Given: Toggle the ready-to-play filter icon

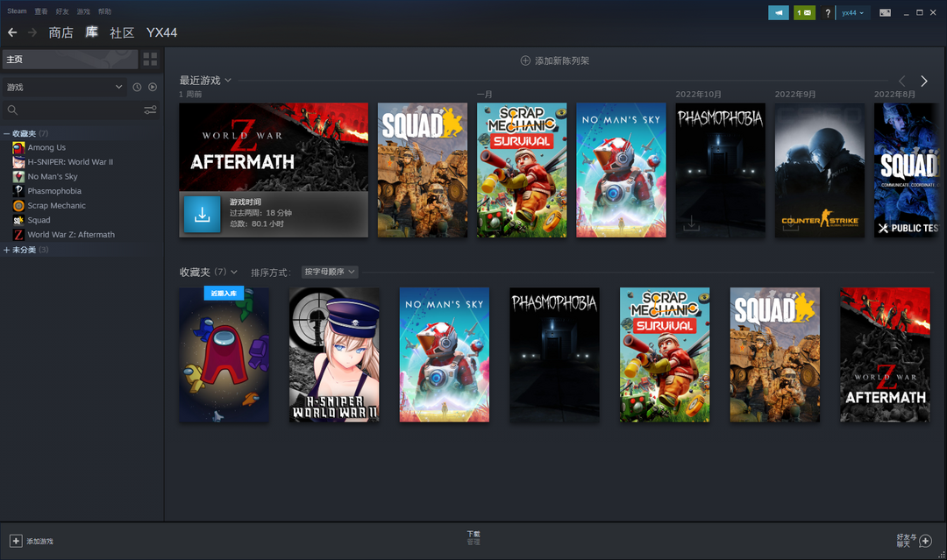Looking at the screenshot, I should (x=153, y=88).
